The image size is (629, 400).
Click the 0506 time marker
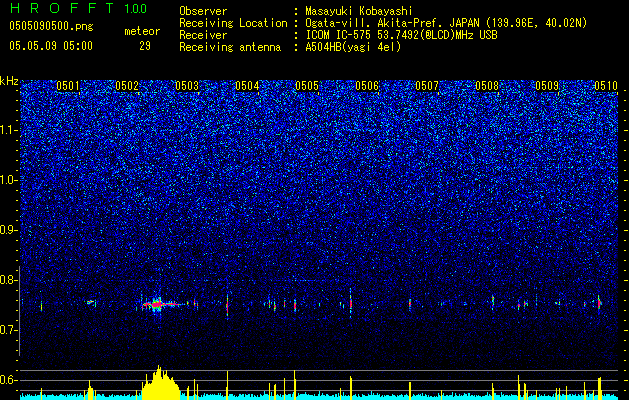pos(367,85)
